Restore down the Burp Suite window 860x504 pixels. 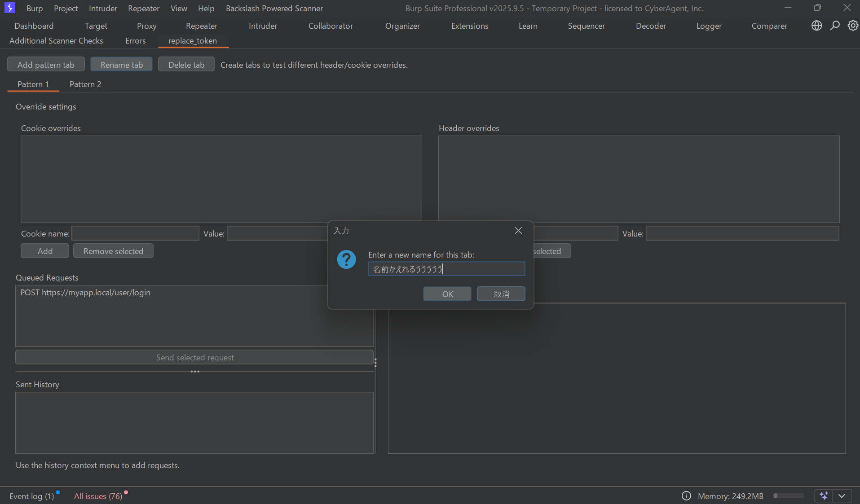pyautogui.click(x=817, y=8)
